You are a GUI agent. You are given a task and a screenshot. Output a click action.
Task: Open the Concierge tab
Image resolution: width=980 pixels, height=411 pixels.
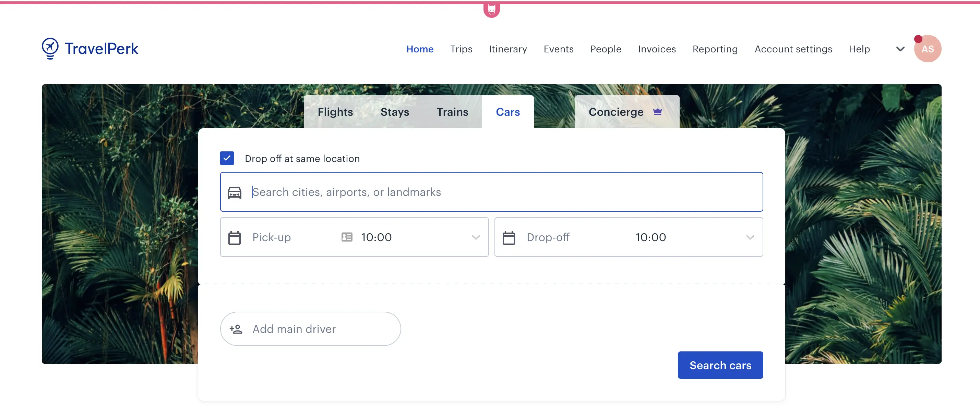[627, 112]
